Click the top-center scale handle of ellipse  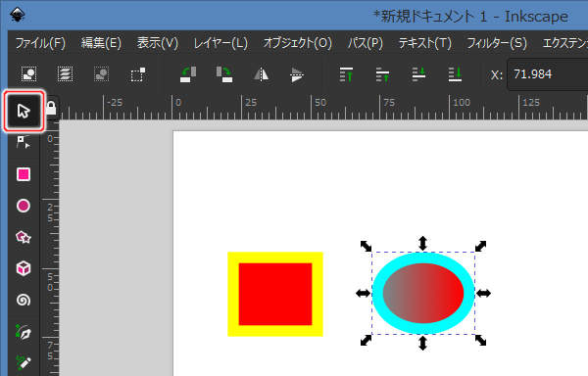tap(423, 243)
